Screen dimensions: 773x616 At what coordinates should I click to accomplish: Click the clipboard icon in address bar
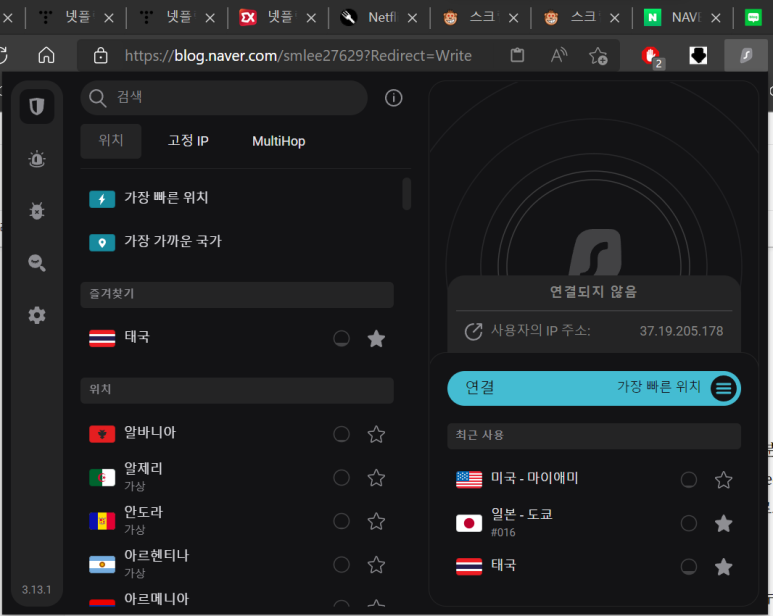click(517, 55)
